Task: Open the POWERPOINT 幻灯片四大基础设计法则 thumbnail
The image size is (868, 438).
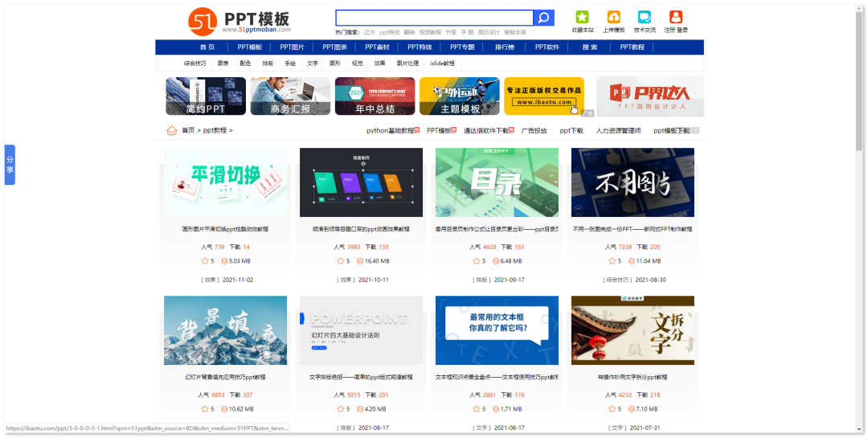Action: (361, 330)
